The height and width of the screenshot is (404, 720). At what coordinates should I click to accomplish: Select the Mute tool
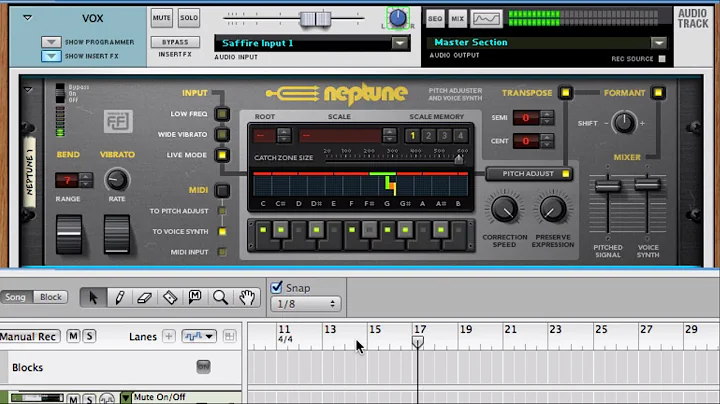(195, 297)
